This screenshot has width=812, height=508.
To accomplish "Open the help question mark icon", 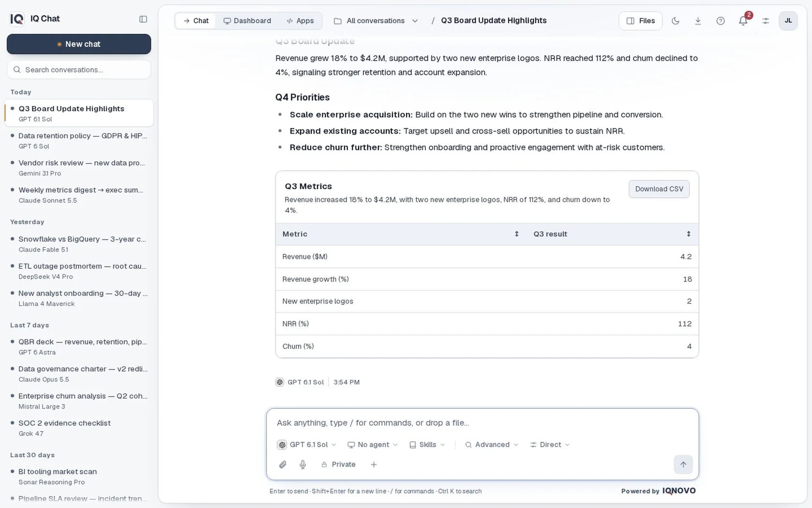I will coord(721,21).
